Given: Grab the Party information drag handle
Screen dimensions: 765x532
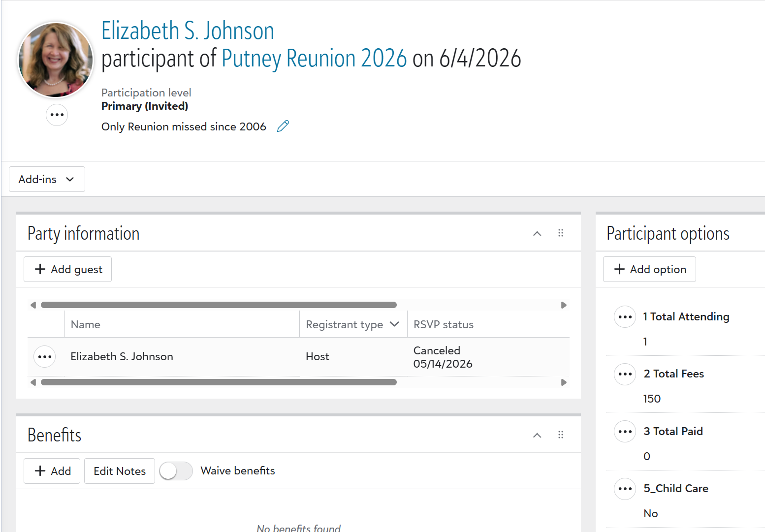Looking at the screenshot, I should (561, 233).
